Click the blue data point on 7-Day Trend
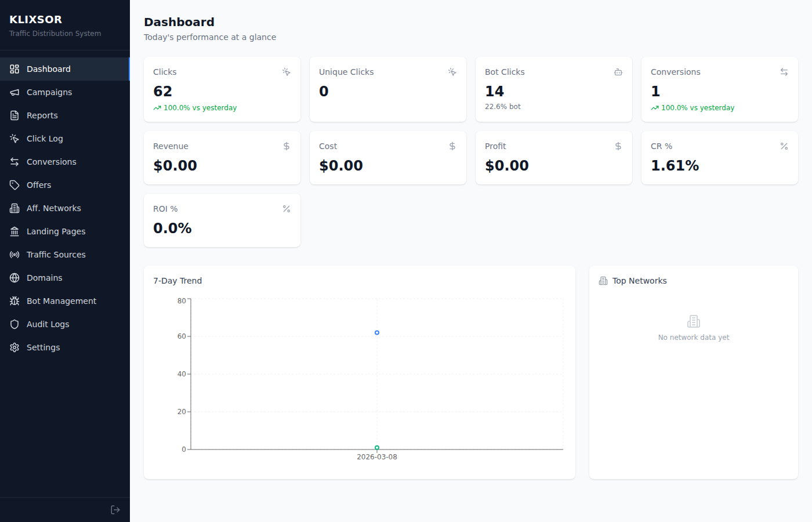812x522 pixels. pos(376,332)
